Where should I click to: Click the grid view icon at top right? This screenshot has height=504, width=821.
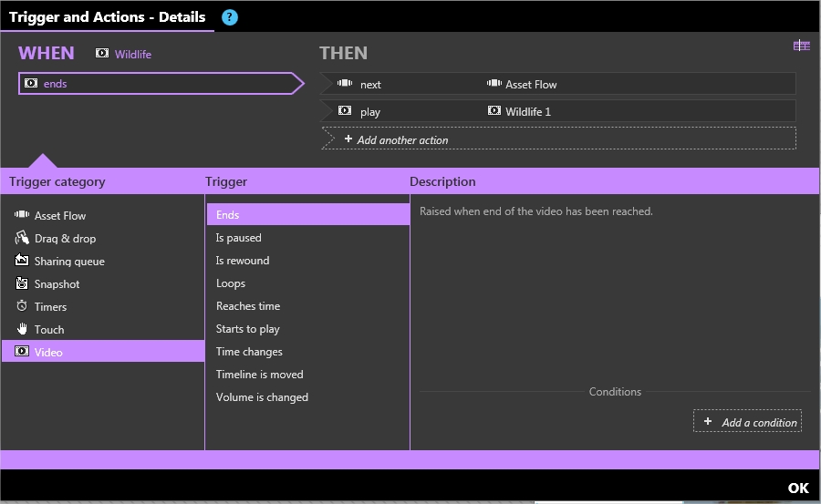[801, 46]
